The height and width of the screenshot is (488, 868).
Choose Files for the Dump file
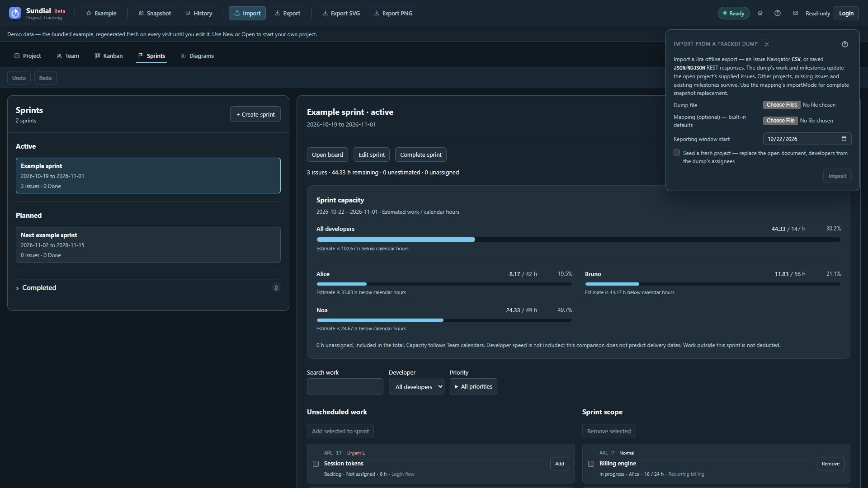coord(782,105)
